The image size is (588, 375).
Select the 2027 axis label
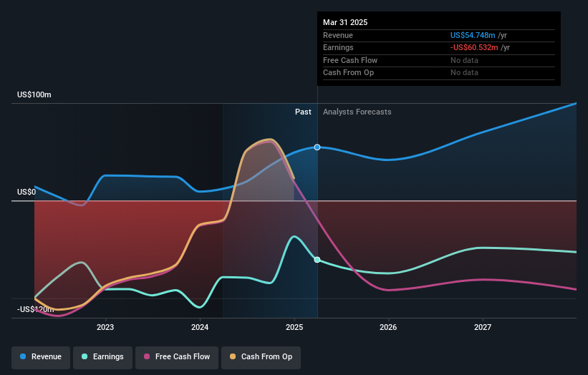[x=483, y=328]
